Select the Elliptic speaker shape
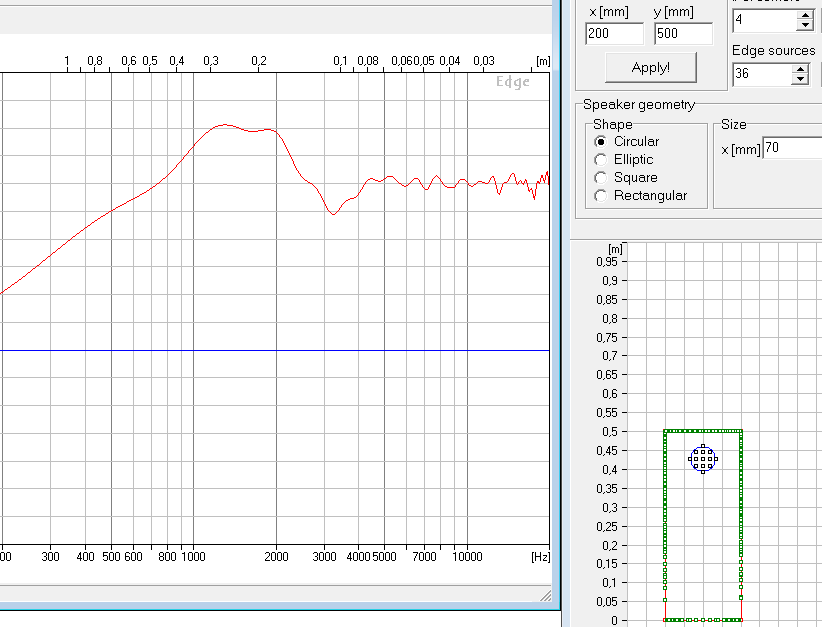 coord(601,159)
